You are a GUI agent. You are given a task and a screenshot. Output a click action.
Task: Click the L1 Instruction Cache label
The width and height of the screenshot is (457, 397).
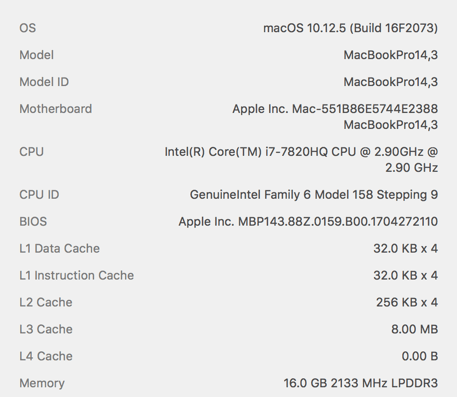(76, 276)
